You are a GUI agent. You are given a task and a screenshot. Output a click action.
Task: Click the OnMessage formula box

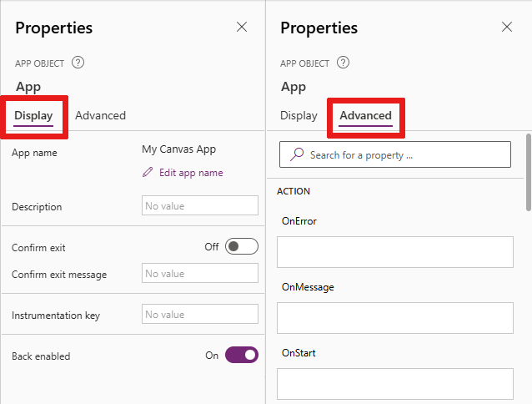[394, 317]
